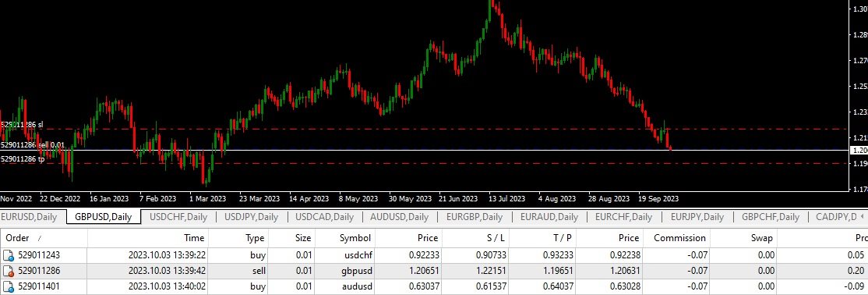Screen dimensions: 868x295
Task: Click the order icon for 529011401
Action: [9, 287]
